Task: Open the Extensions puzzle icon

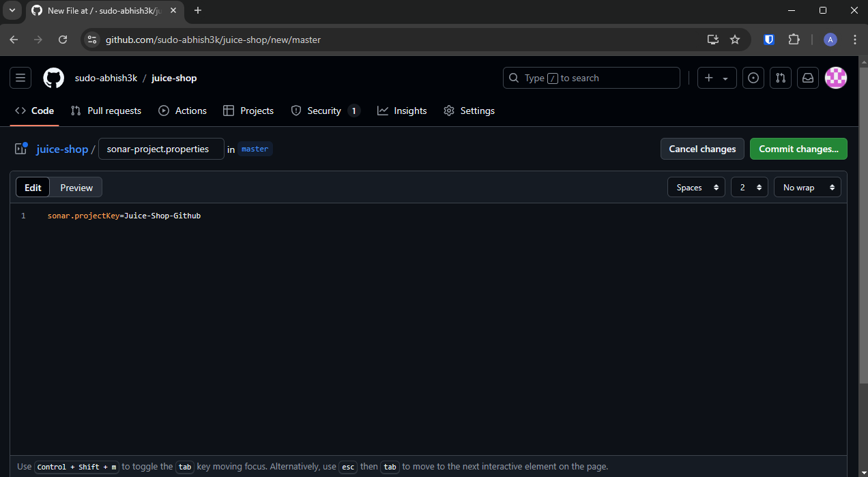Action: click(x=794, y=40)
